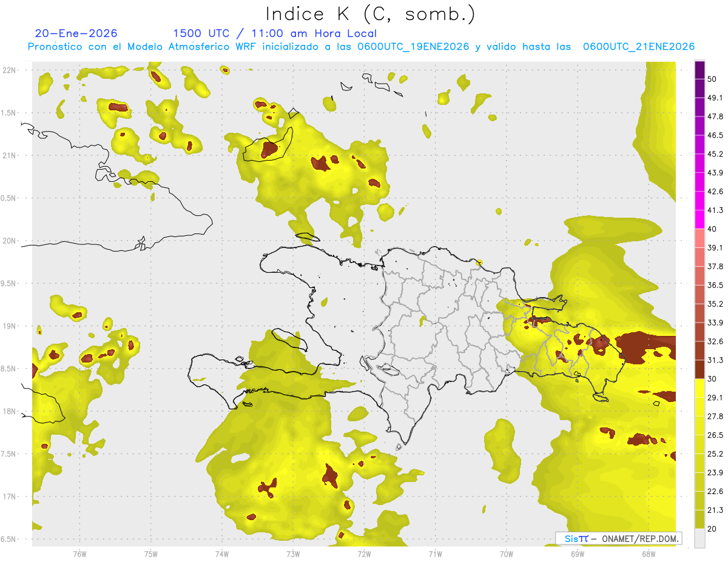Click the latitude label '21N'
The image size is (728, 562).
click(8, 155)
